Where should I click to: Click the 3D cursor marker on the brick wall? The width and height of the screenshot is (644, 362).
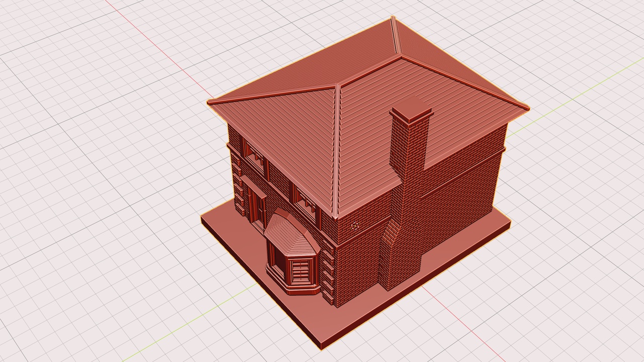click(x=354, y=227)
